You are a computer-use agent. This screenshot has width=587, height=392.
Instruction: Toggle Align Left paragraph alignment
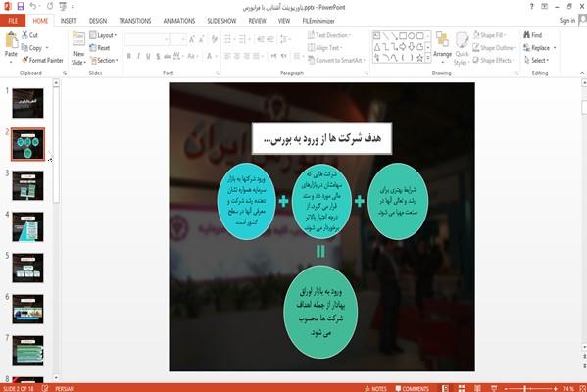[227, 56]
